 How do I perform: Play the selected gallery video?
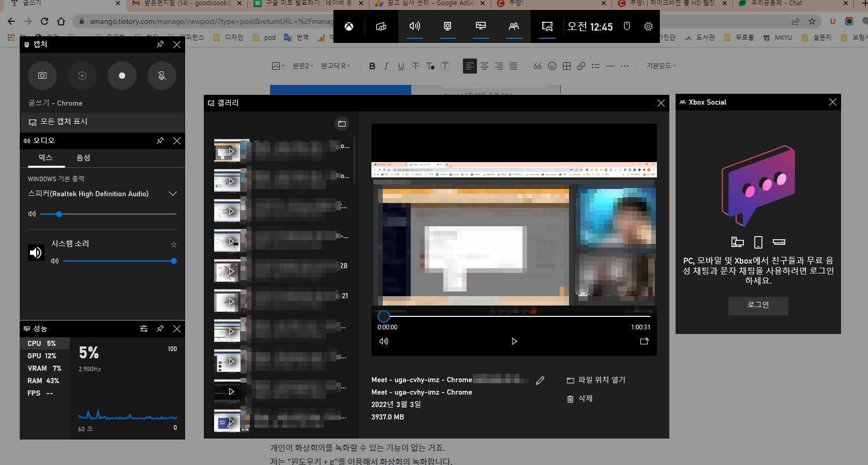click(x=514, y=341)
